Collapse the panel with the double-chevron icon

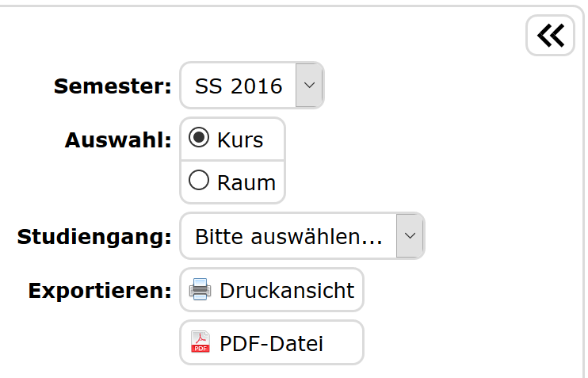pos(550,36)
